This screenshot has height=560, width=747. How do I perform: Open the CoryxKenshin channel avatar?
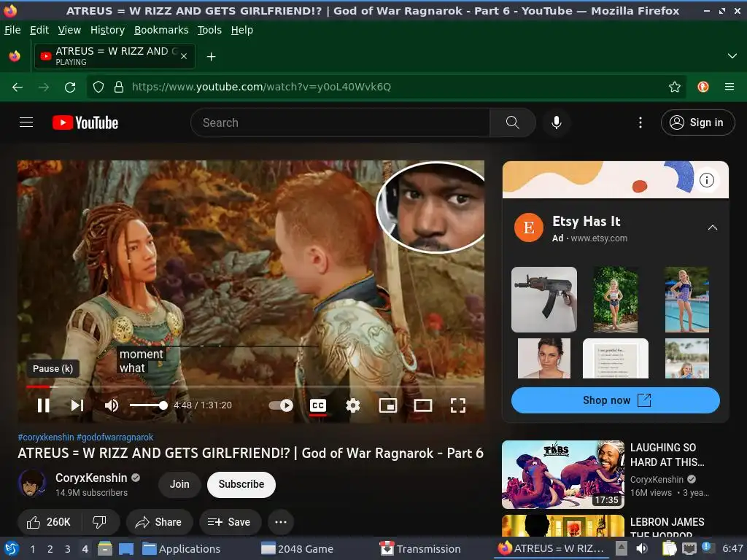[x=32, y=483]
